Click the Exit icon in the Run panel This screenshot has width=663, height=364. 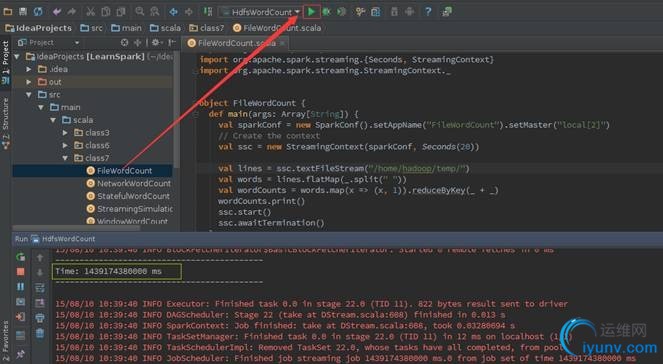20,317
